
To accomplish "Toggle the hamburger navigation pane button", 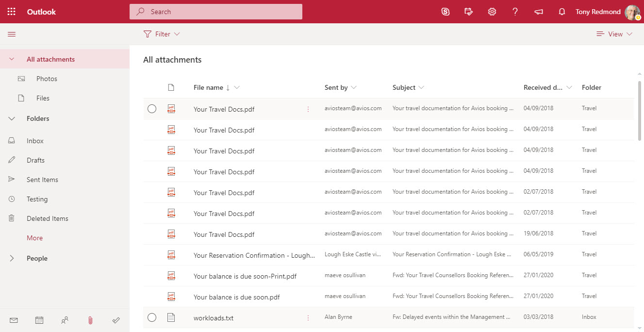I will point(12,34).
